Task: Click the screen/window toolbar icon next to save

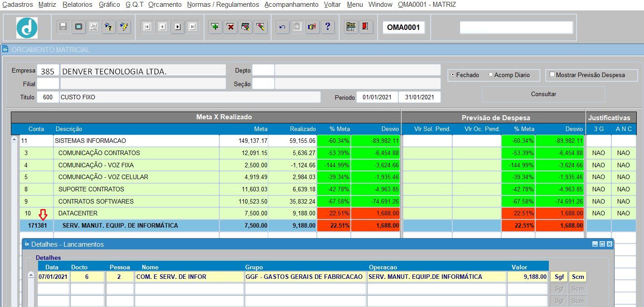Action: coord(78,27)
